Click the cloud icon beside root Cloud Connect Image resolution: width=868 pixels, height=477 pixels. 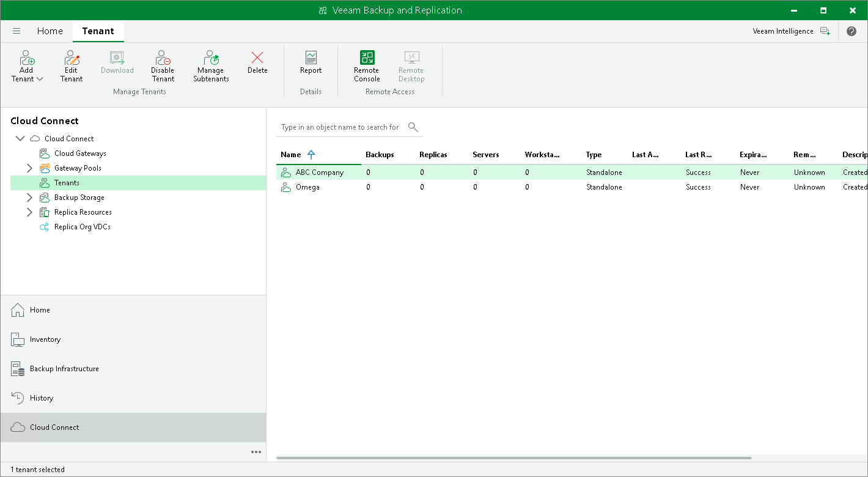click(x=35, y=139)
